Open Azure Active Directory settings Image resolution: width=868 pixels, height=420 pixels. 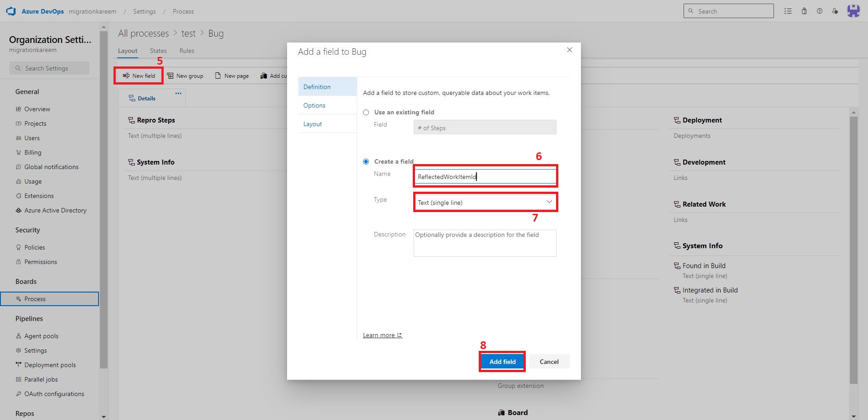(x=55, y=210)
